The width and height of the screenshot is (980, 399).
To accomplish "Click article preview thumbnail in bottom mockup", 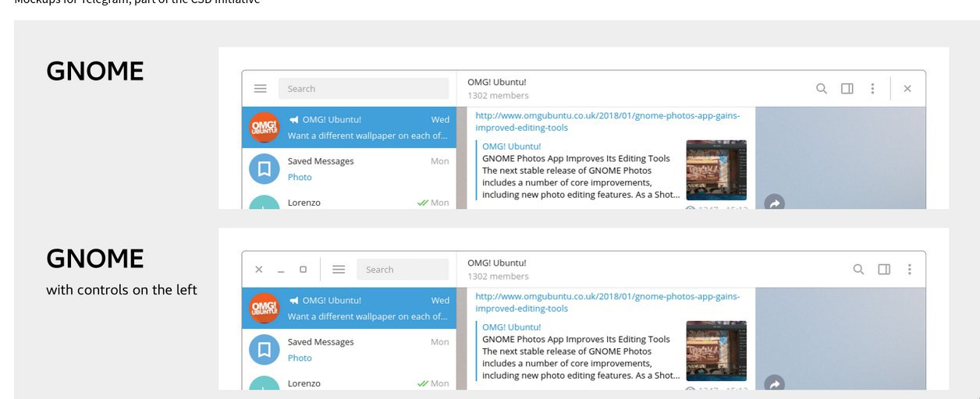I will [x=716, y=351].
